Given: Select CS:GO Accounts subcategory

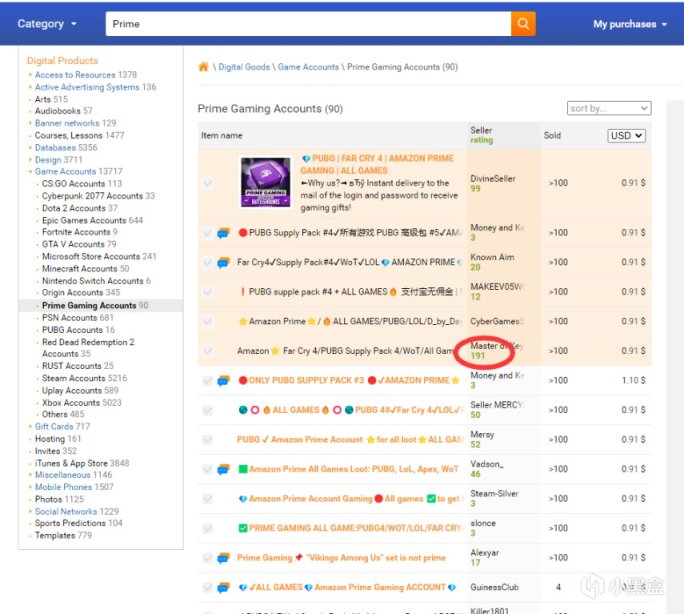Looking at the screenshot, I should point(73,184).
